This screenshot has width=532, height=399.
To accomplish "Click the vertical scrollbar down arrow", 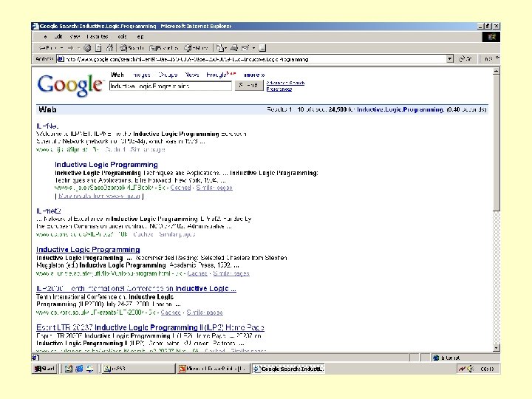I will [496, 348].
